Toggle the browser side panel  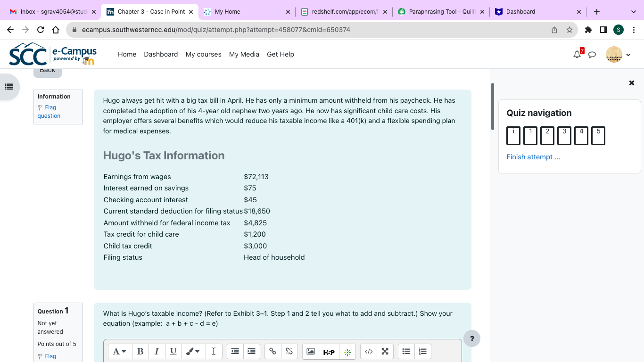603,30
